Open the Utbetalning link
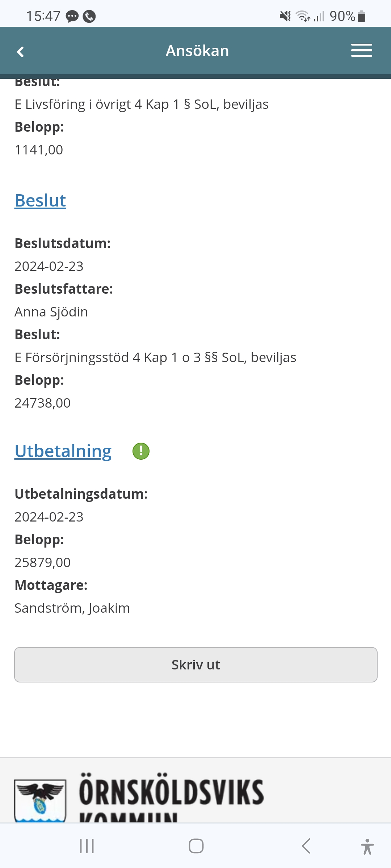Image resolution: width=391 pixels, height=868 pixels. pos(63,451)
